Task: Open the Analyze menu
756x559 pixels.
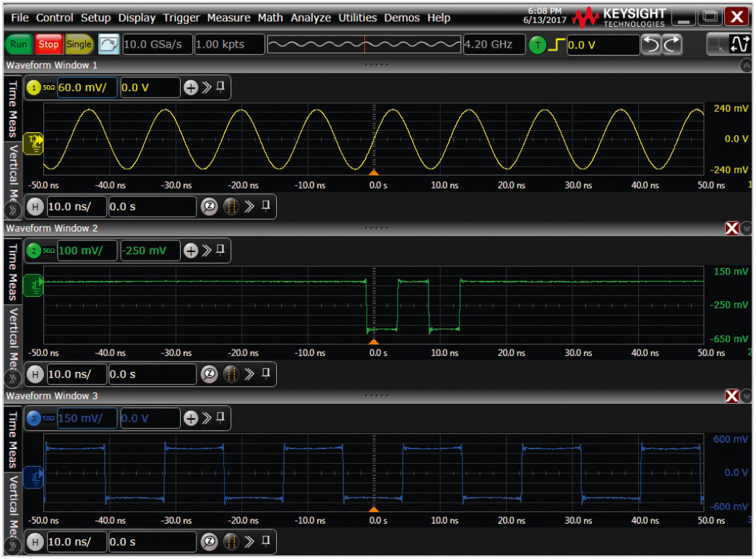Action: 311,18
